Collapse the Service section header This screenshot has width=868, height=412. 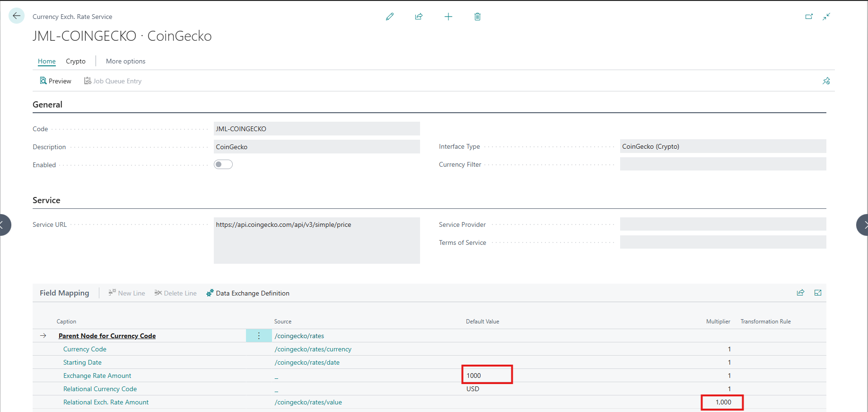pos(46,200)
